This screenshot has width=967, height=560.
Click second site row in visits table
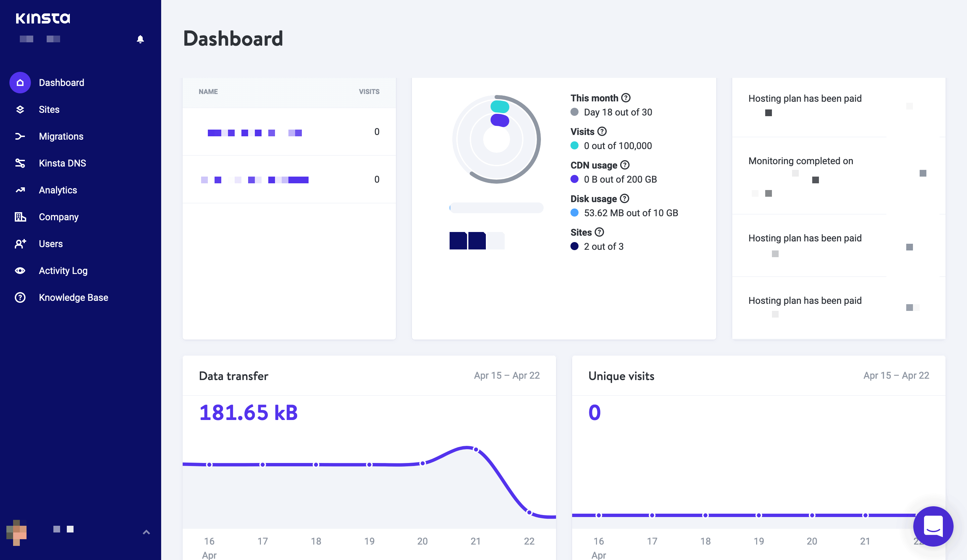(x=289, y=179)
